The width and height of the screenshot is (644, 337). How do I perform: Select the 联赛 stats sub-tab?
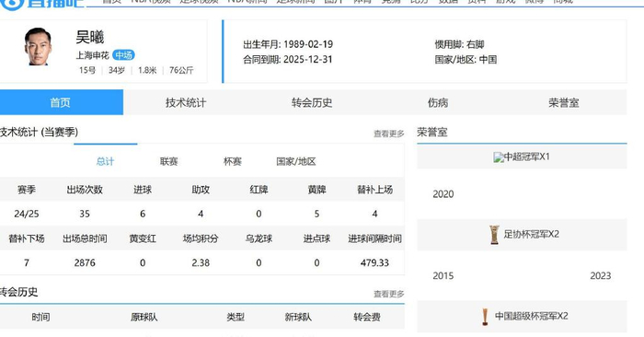click(x=168, y=161)
